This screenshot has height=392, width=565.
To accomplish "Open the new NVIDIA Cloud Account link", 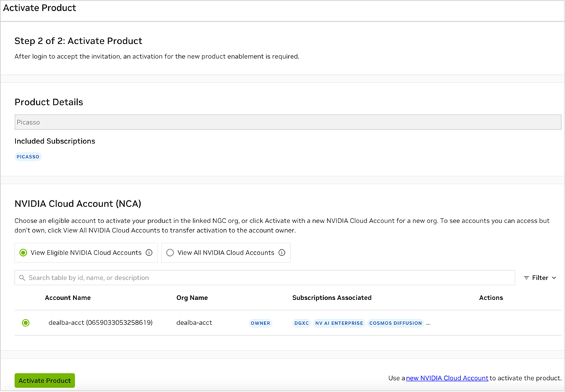I will (447, 378).
